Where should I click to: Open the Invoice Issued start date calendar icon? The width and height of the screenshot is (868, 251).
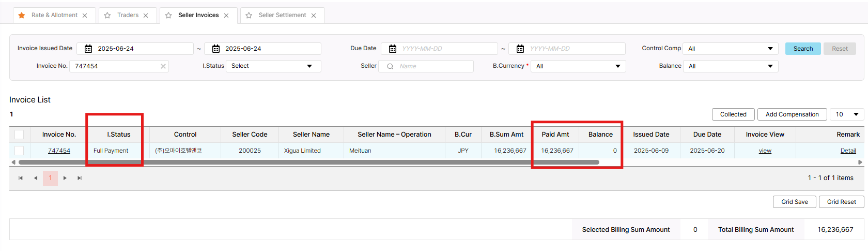point(88,49)
